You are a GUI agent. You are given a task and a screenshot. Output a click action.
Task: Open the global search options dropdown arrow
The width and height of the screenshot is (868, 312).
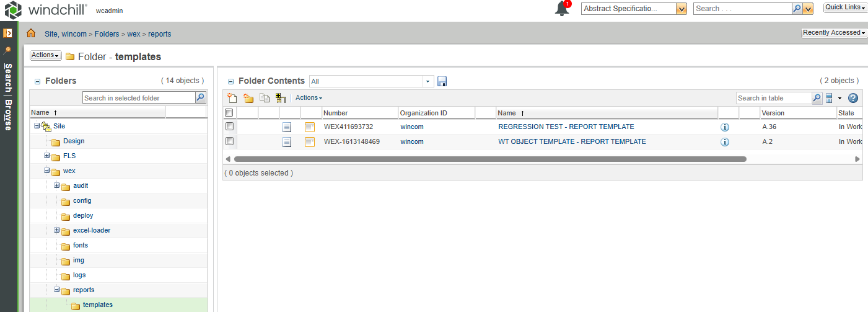pos(808,9)
